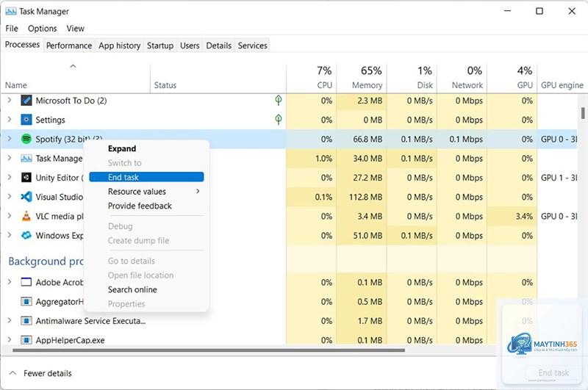Switch to the Services tab

(252, 46)
